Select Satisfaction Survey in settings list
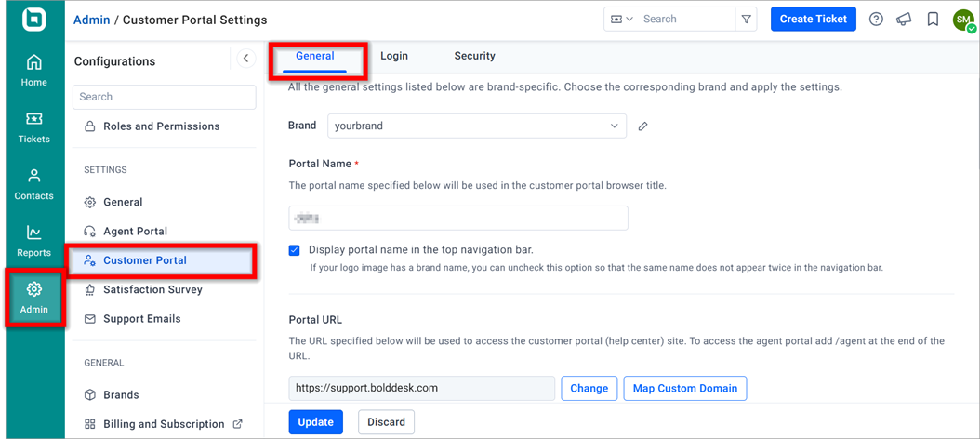Image resolution: width=980 pixels, height=439 pixels. click(152, 289)
